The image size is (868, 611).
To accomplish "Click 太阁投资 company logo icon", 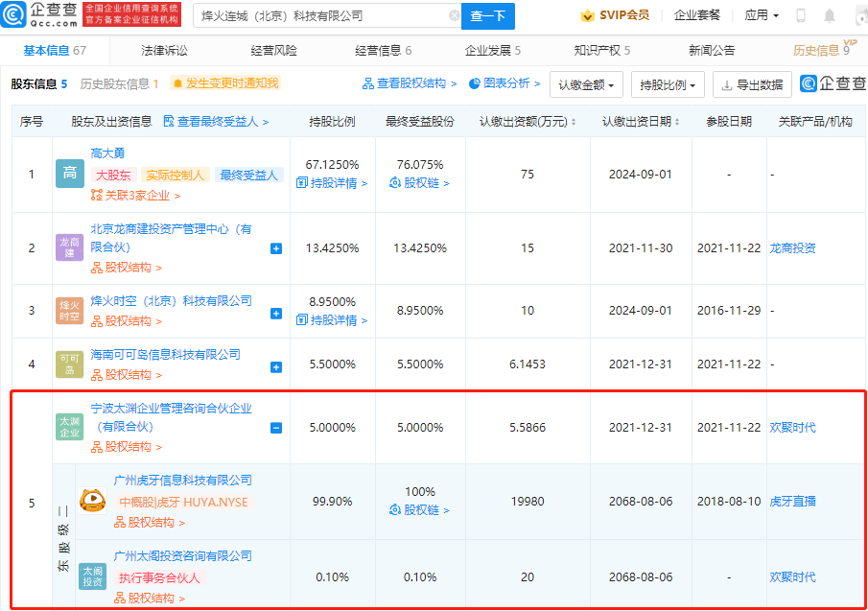I will pyautogui.click(x=92, y=576).
